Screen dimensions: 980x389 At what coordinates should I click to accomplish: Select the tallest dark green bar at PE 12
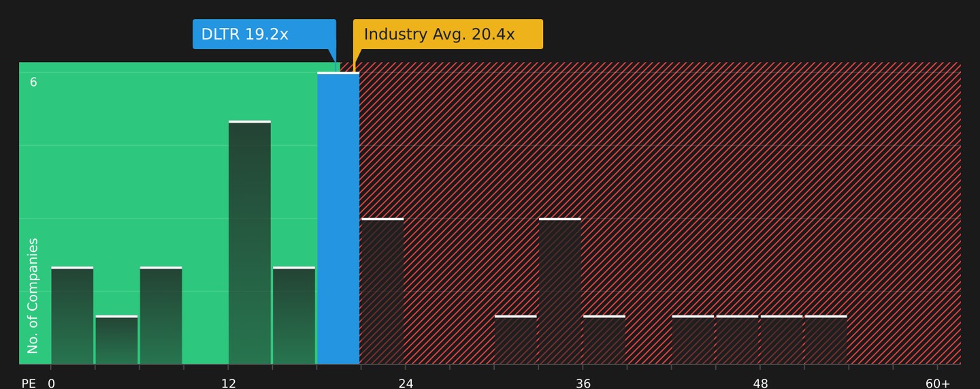click(250, 243)
